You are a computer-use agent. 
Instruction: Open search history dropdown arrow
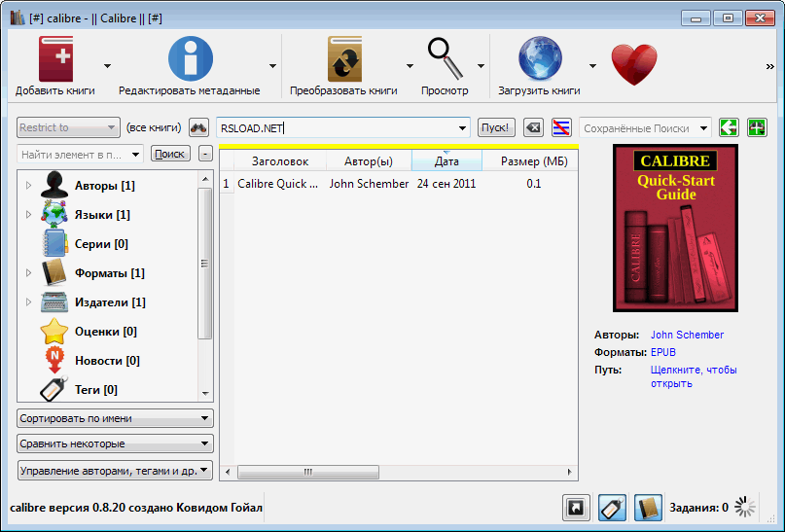pyautogui.click(x=462, y=128)
